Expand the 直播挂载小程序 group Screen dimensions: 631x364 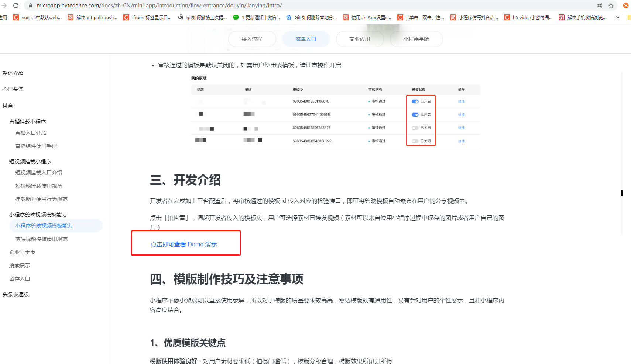coord(28,122)
